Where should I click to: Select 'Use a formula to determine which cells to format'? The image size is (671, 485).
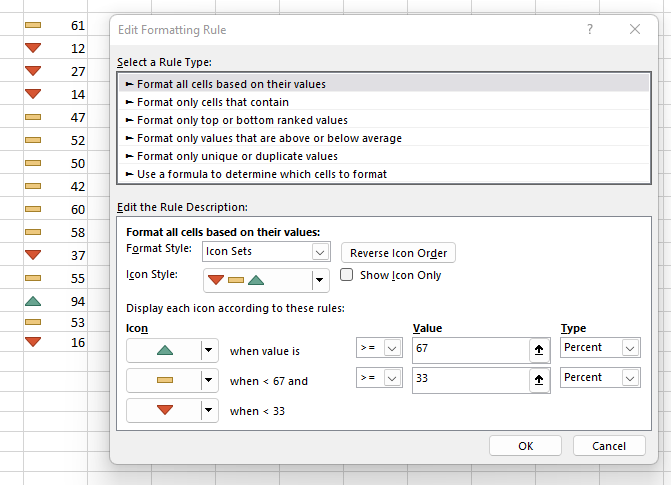pyautogui.click(x=384, y=174)
